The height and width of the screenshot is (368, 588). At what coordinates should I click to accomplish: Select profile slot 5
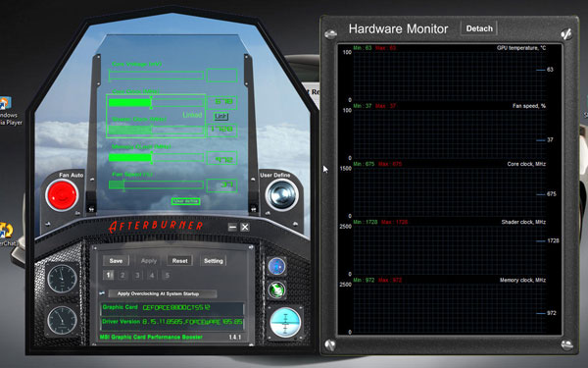[x=167, y=275]
